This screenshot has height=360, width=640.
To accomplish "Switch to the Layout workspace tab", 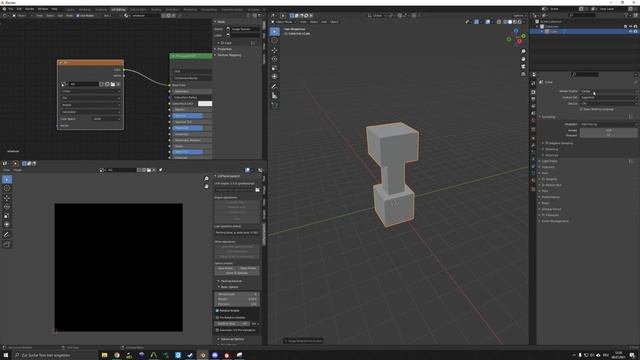I will coord(70,9).
